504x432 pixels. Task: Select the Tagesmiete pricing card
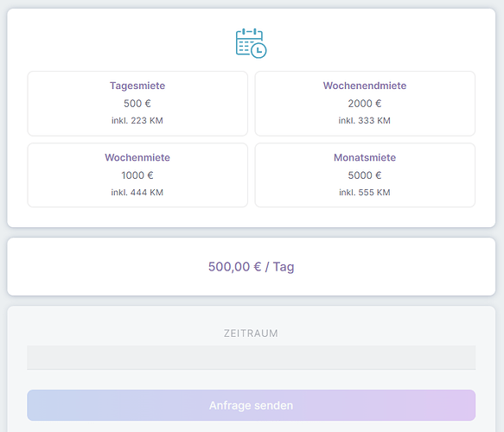pos(137,104)
